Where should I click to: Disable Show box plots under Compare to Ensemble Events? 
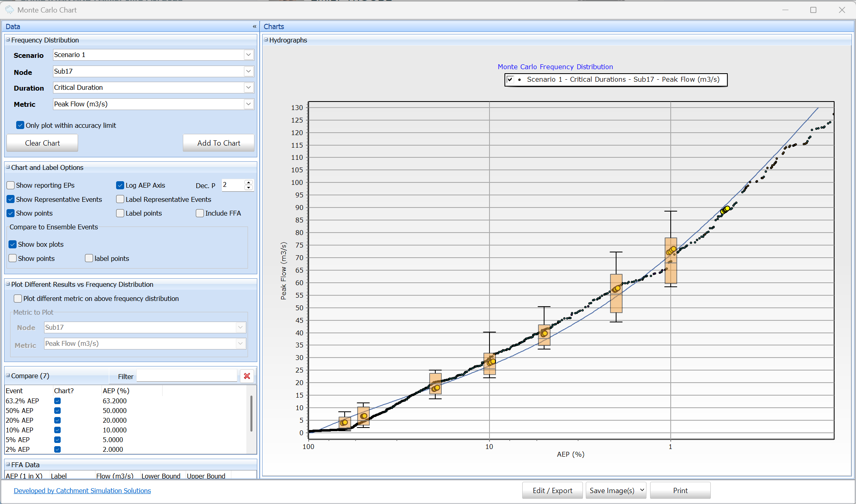tap(13, 244)
